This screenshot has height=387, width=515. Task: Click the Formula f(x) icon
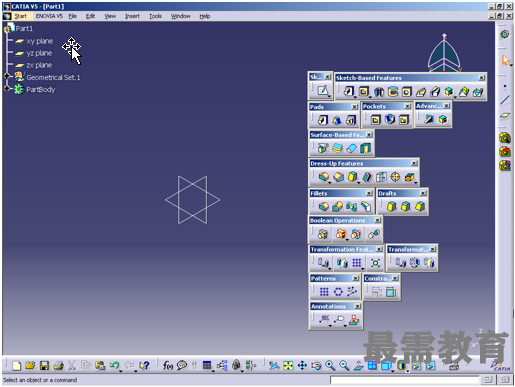tap(168, 366)
